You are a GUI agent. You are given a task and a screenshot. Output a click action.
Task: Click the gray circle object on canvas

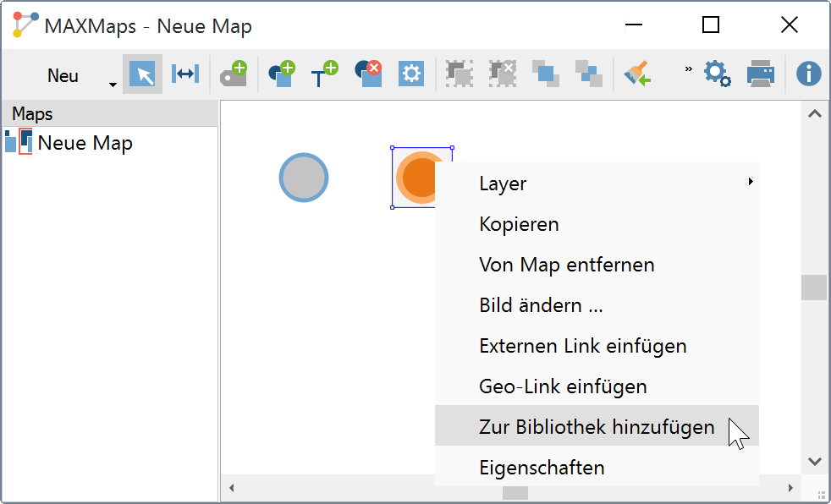pos(304,178)
